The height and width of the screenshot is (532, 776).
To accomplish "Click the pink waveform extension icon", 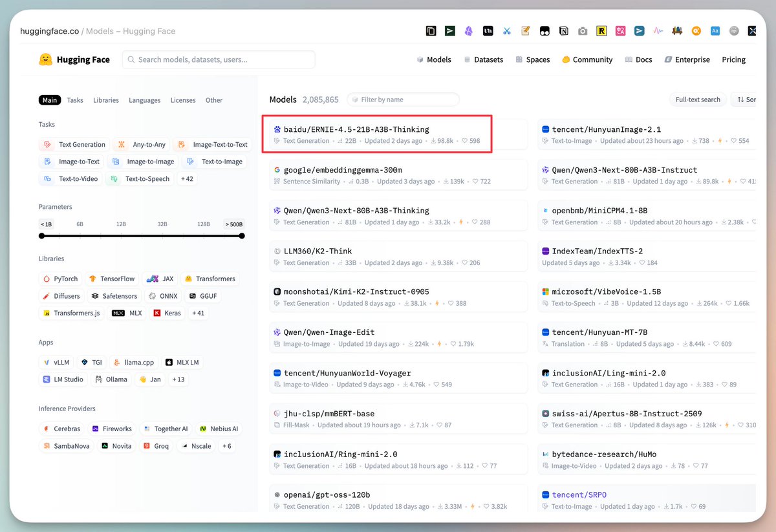I will [x=658, y=30].
